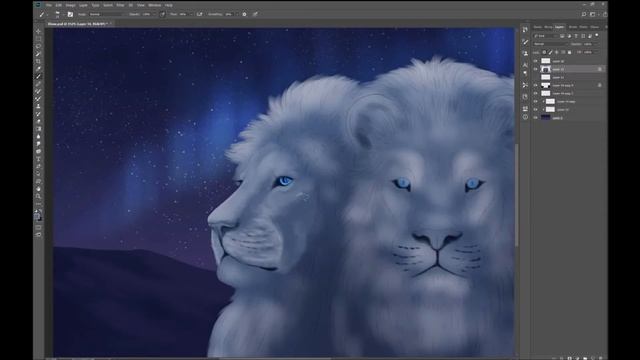
Task: Select the Hand tool
Action: pyautogui.click(x=38, y=189)
